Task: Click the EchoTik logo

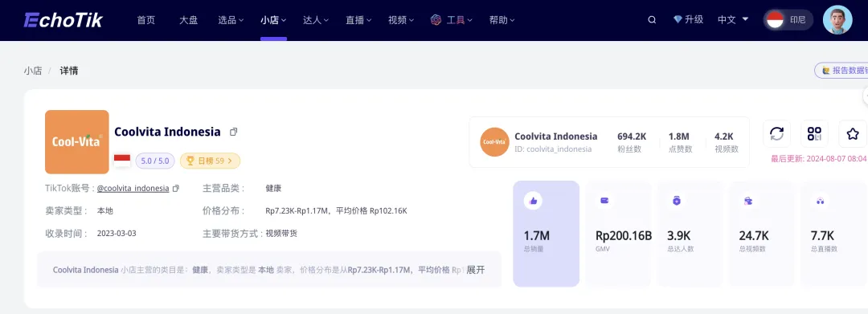Action: coord(63,20)
